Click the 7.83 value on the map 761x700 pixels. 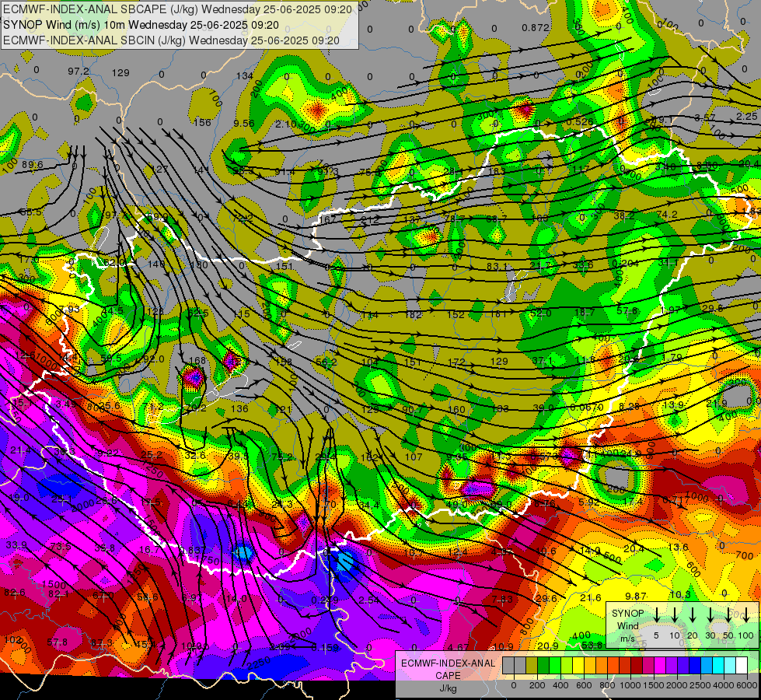click(x=502, y=600)
